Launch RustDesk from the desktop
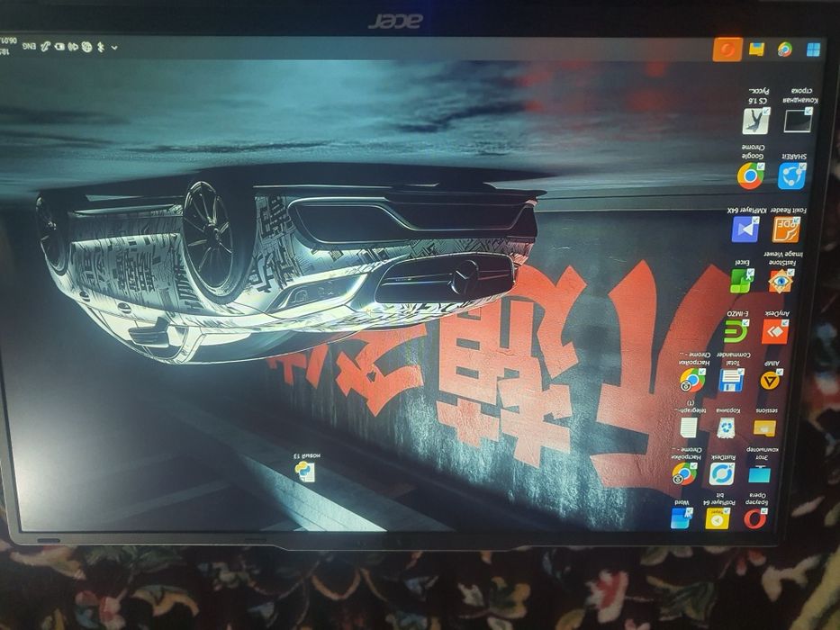Viewport: 840px width, 630px height. pyautogui.click(x=721, y=474)
